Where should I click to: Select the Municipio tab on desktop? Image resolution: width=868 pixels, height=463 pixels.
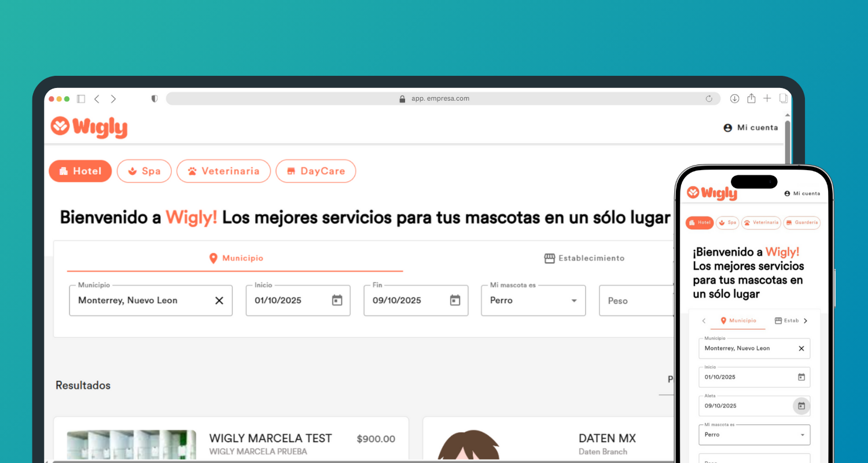[x=235, y=258]
